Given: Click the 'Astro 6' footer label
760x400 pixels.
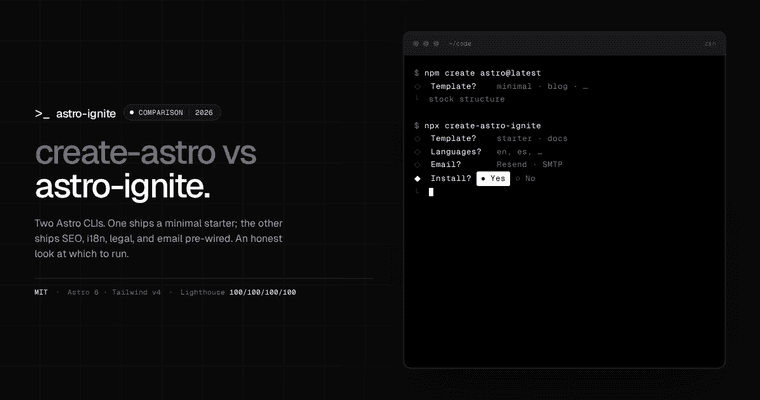Looking at the screenshot, I should (83, 292).
